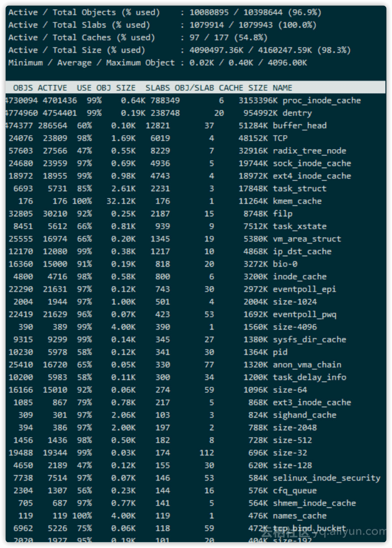Image resolution: width=392 pixels, height=548 pixels.
Task: Select sock_inode_cache name
Action: 312,164
